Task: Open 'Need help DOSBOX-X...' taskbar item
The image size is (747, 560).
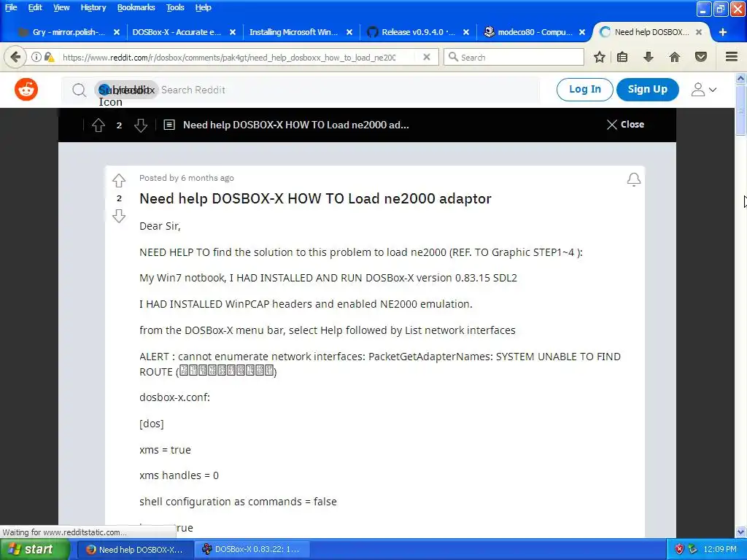Action: tap(135, 550)
